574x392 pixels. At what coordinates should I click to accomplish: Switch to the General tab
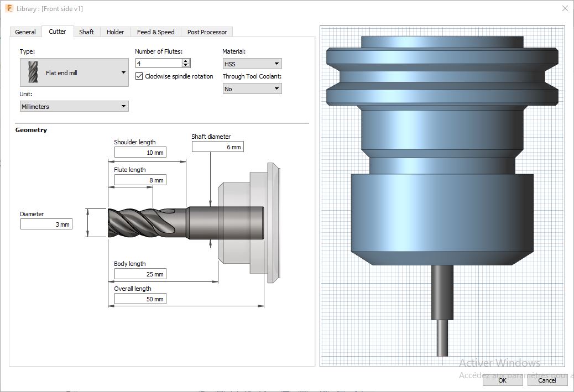[x=25, y=32]
